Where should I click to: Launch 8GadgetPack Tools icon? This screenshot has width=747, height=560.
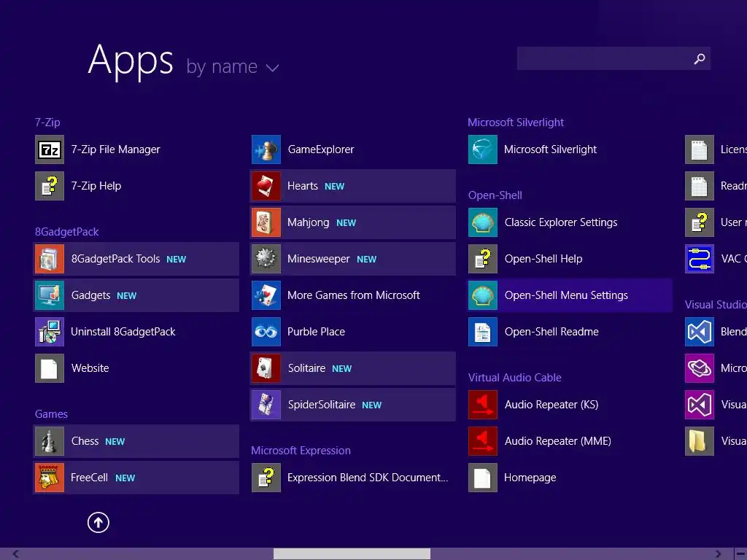[50, 259]
